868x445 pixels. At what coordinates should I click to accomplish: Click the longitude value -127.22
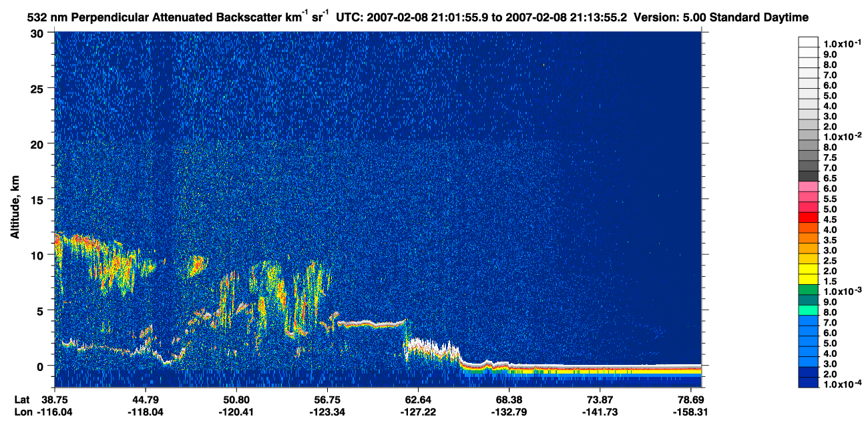point(418,412)
